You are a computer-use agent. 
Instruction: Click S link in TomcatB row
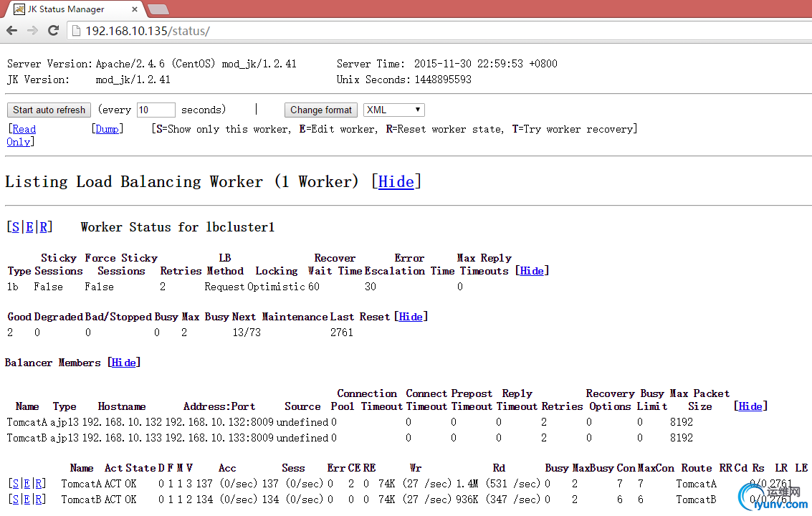tap(16, 500)
